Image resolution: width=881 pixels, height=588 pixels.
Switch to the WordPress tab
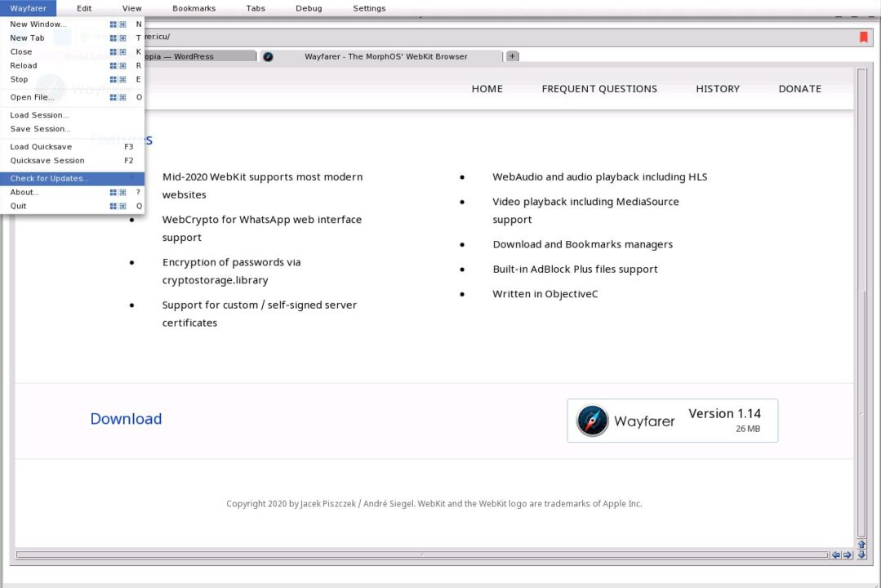tap(199, 56)
